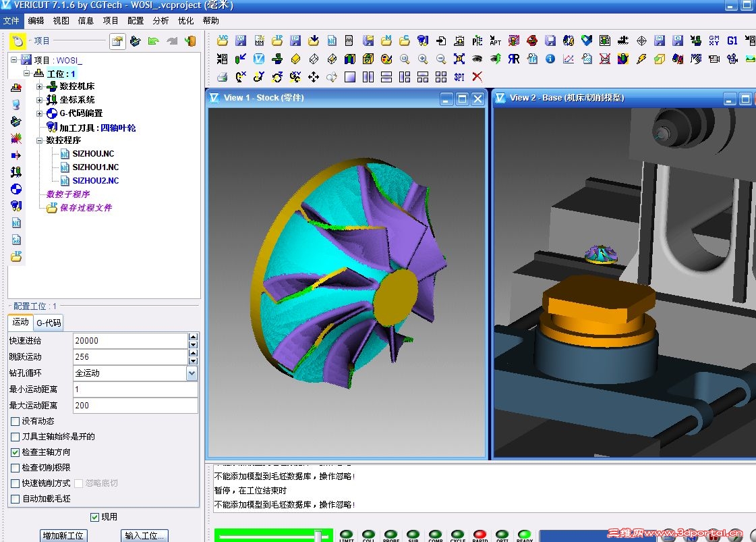Enable the 自动加载毛坯 checkbox
Image resolution: width=756 pixels, height=542 pixels.
tap(15, 499)
